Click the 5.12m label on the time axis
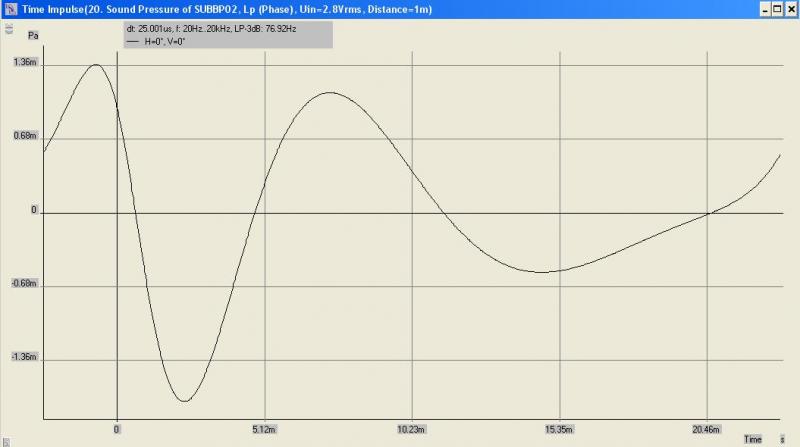This screenshot has height=447, width=800. tap(264, 429)
